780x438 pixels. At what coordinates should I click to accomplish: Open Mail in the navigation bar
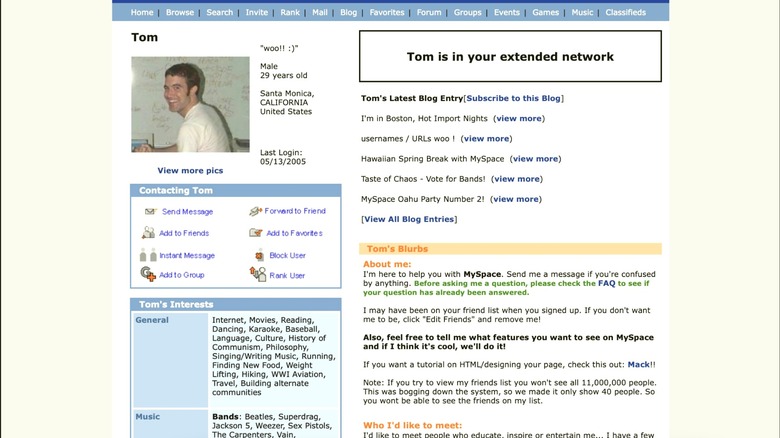tap(320, 12)
